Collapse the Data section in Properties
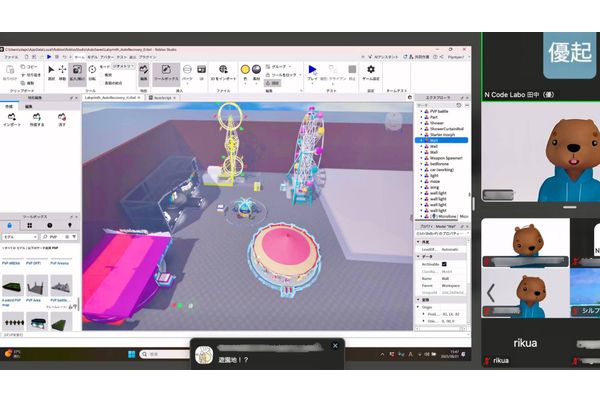 coord(418,256)
